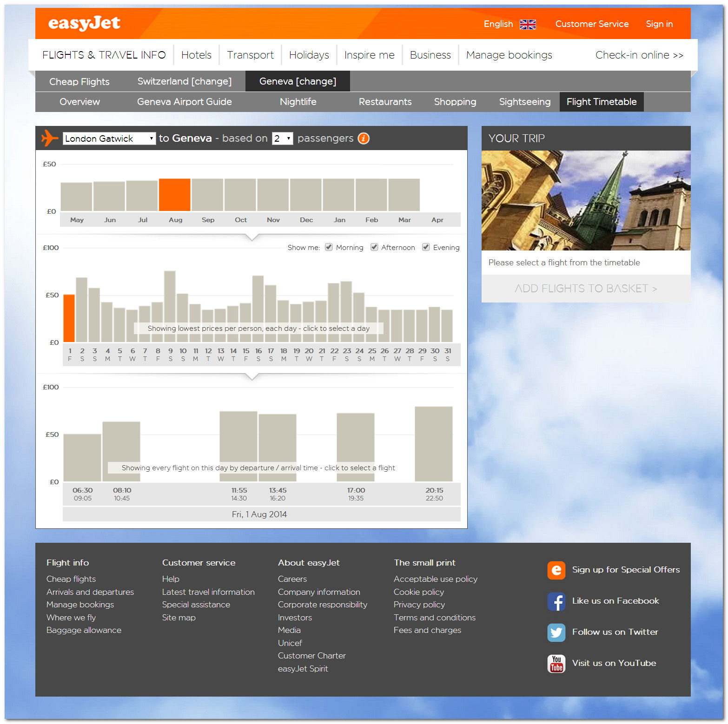This screenshot has width=728, height=724.
Task: Click the UK flag language icon
Action: (528, 24)
